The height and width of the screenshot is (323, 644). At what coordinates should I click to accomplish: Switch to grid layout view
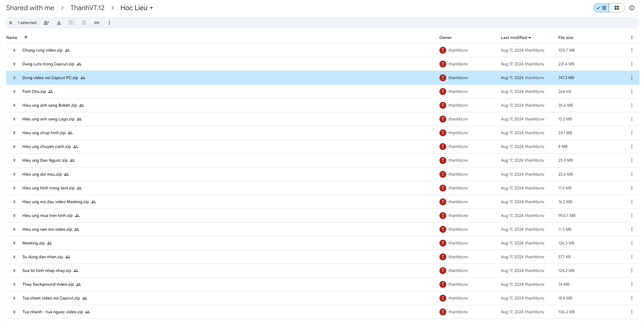coord(617,8)
